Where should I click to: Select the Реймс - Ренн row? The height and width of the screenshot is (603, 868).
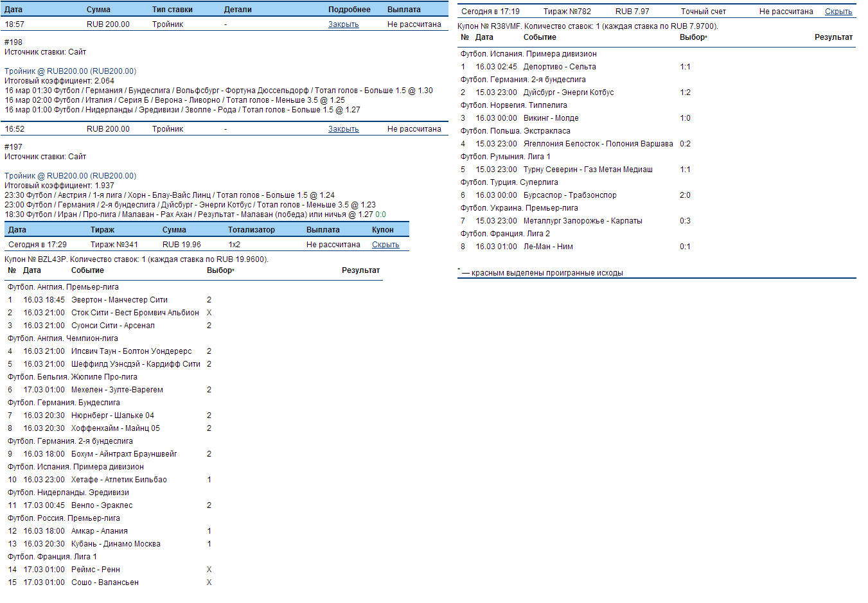(193, 570)
